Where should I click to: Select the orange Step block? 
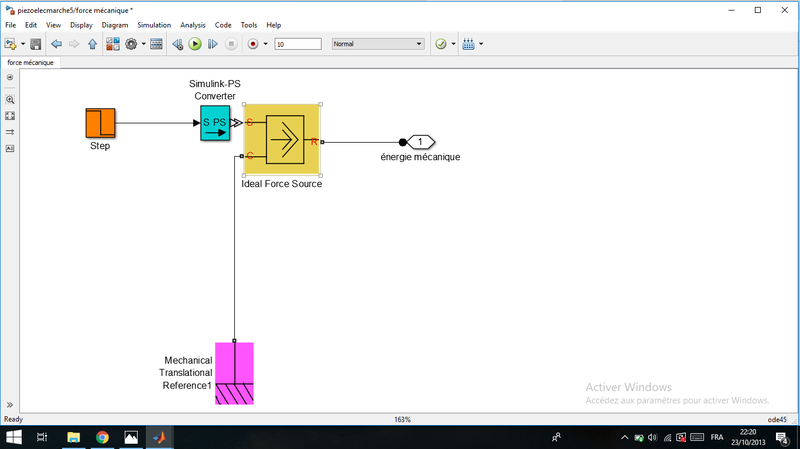click(x=100, y=123)
